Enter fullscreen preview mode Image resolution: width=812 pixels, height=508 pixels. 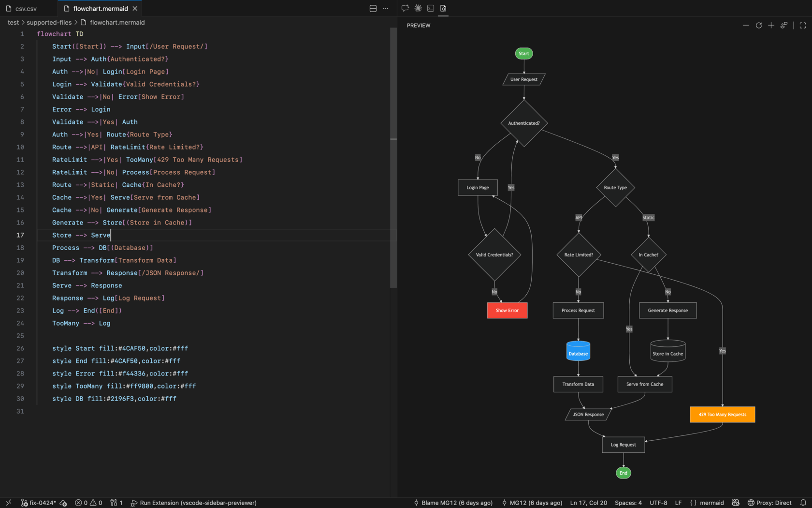click(x=803, y=25)
